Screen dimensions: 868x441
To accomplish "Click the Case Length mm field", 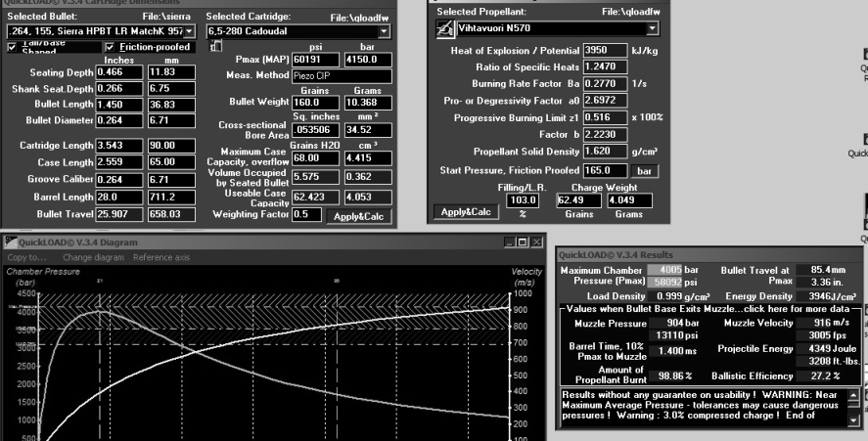I will 171,162.
